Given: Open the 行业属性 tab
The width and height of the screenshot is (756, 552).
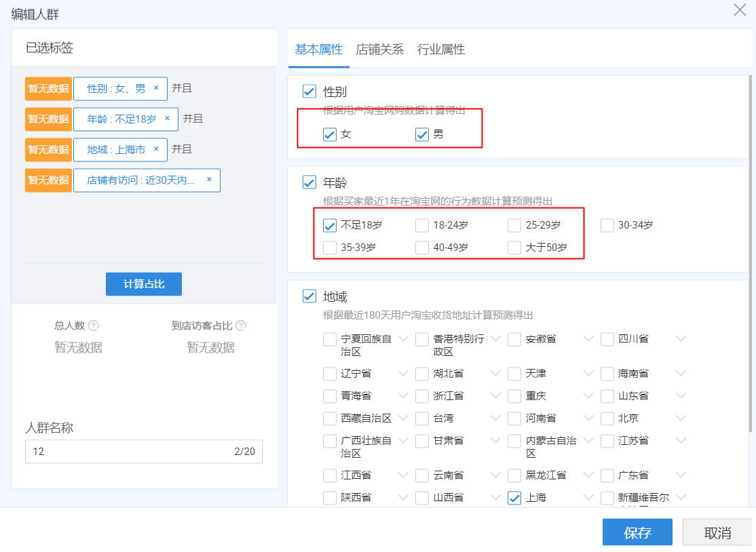Looking at the screenshot, I should 441,50.
